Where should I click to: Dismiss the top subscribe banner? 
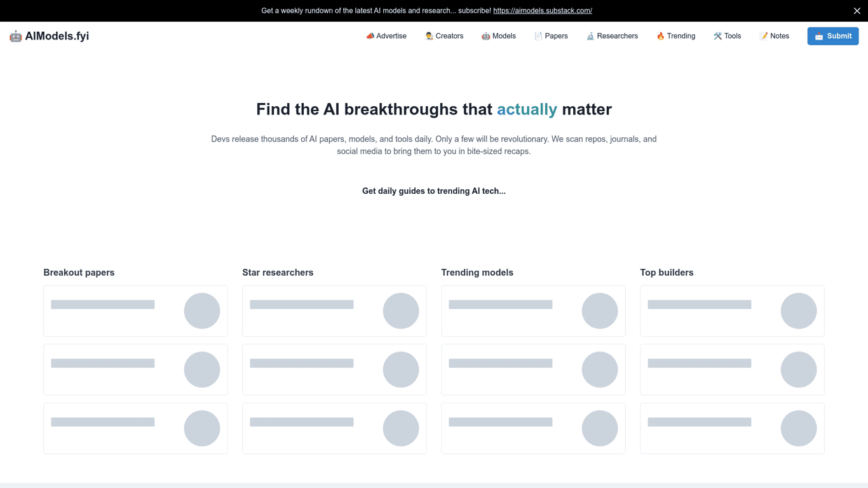coord(857,11)
